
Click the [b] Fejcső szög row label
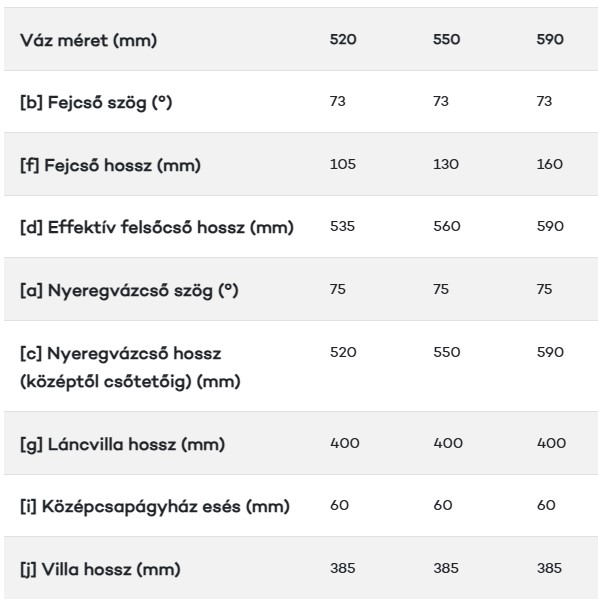coord(96,103)
